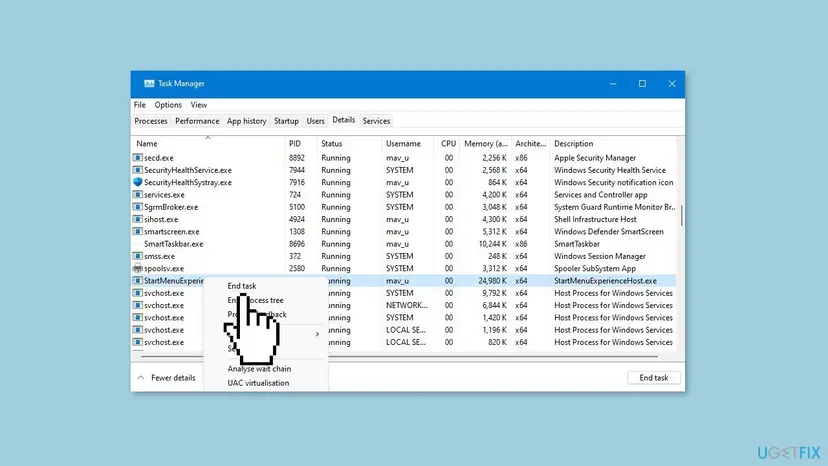828x466 pixels.
Task: Switch to the App history tab
Action: click(x=247, y=121)
